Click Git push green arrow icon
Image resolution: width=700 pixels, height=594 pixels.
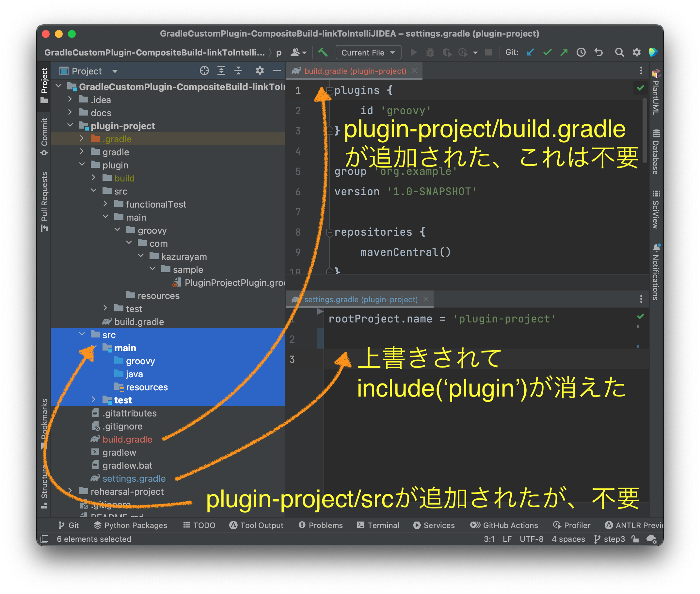(x=564, y=52)
